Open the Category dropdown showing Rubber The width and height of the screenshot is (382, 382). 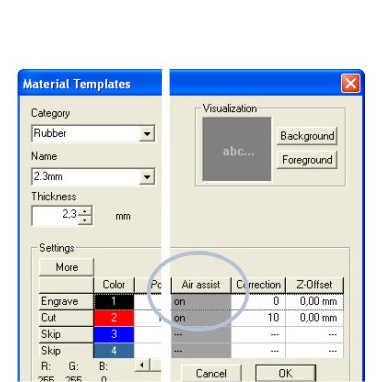(147, 134)
